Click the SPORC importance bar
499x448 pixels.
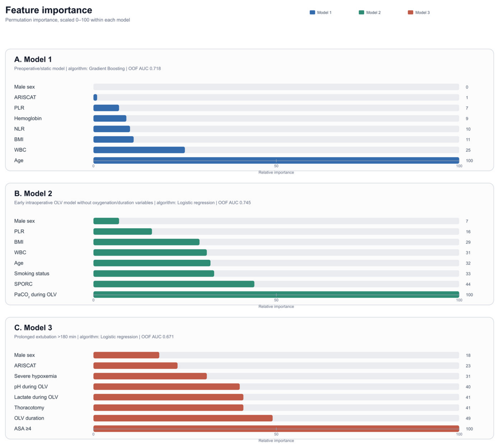coord(174,284)
